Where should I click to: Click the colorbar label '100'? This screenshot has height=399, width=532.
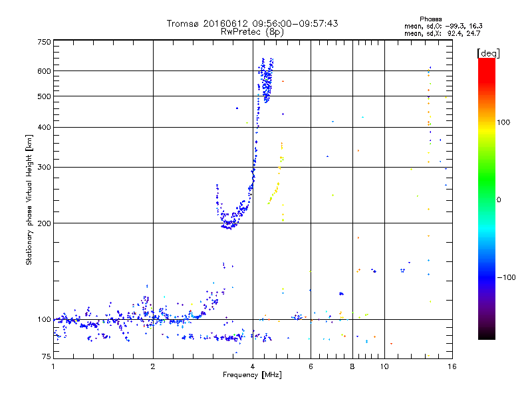(503, 122)
